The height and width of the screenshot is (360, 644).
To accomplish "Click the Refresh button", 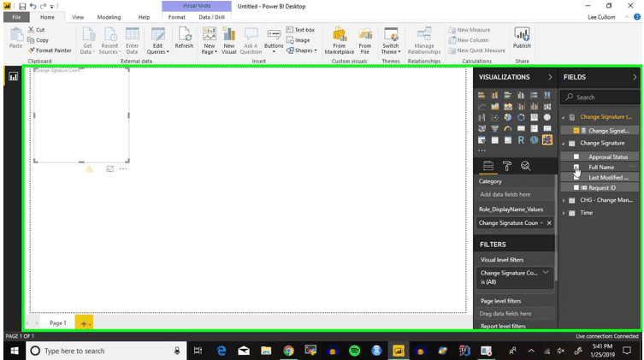I will tap(184, 38).
